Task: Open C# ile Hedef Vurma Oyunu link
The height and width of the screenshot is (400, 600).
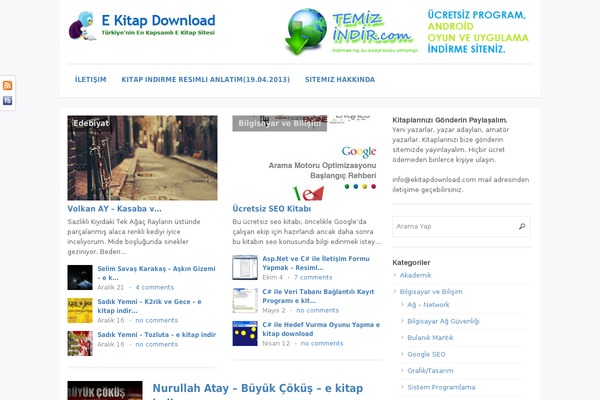Action: [321, 329]
